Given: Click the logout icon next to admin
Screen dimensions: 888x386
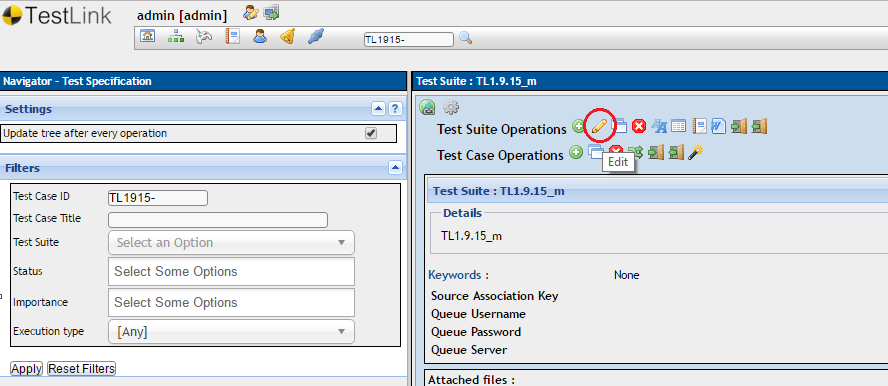Looking at the screenshot, I should tap(271, 12).
